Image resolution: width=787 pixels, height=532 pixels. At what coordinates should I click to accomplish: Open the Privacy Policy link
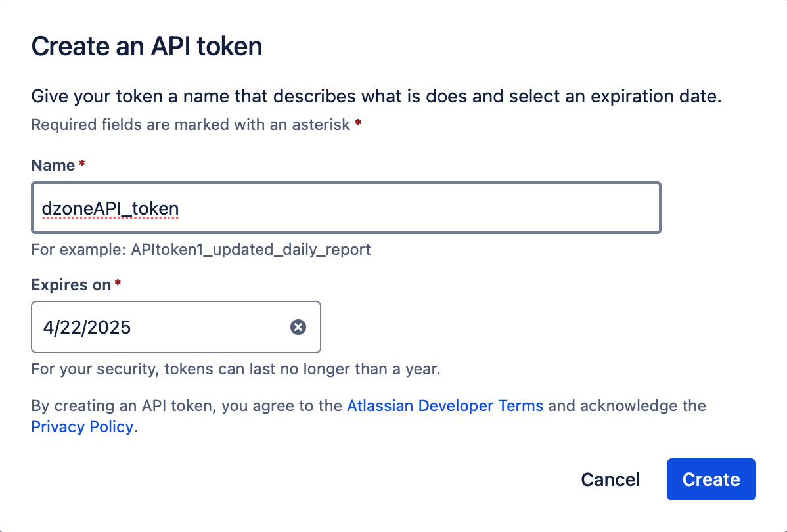coord(81,426)
